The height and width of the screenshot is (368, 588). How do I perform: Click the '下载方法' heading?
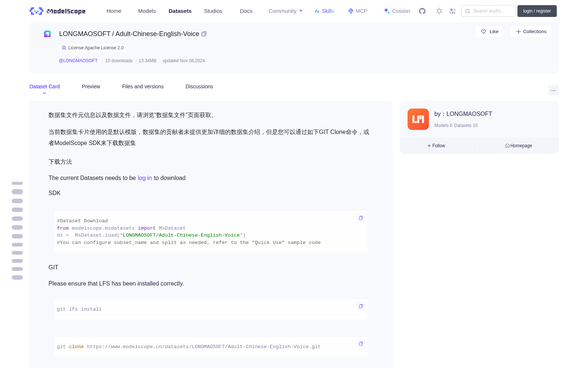click(x=60, y=162)
